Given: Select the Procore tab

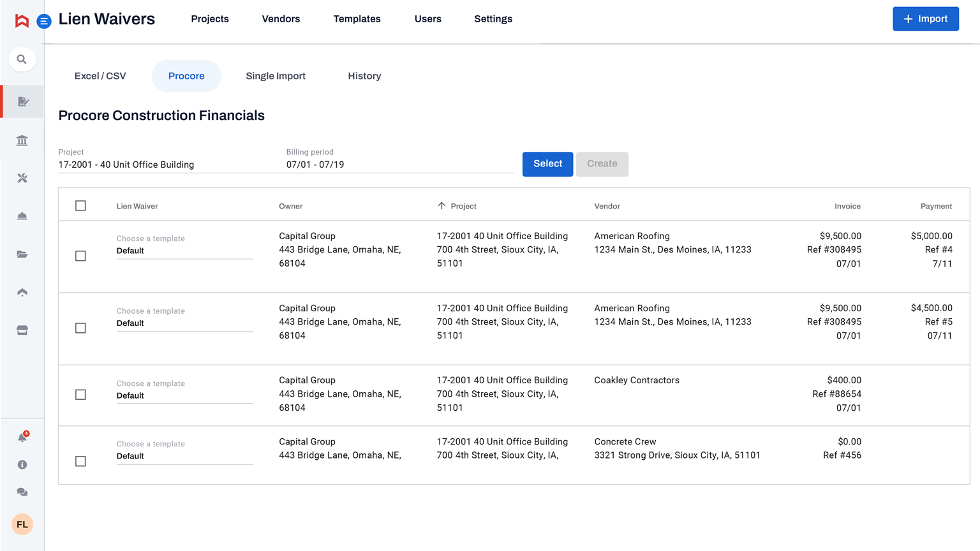Looking at the screenshot, I should [186, 76].
